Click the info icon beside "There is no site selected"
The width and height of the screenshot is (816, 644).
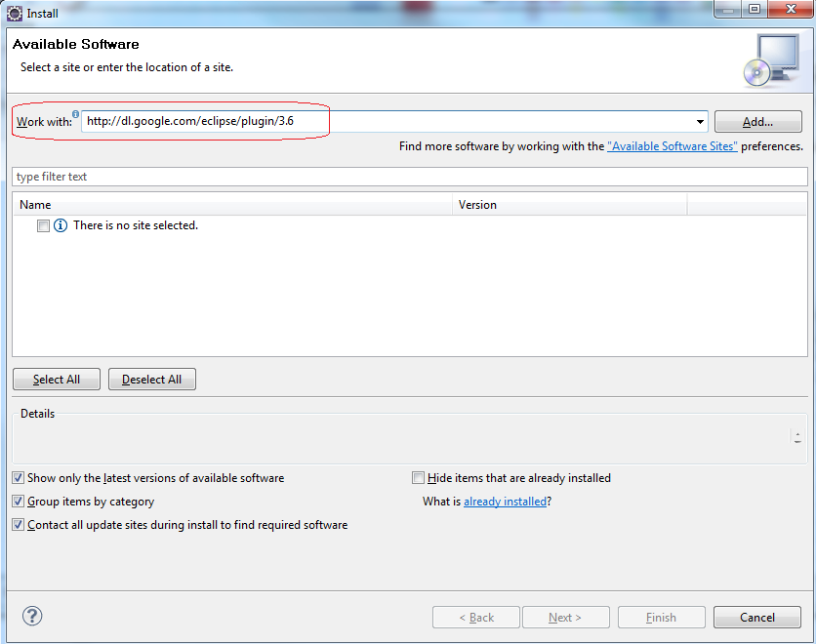click(x=60, y=225)
